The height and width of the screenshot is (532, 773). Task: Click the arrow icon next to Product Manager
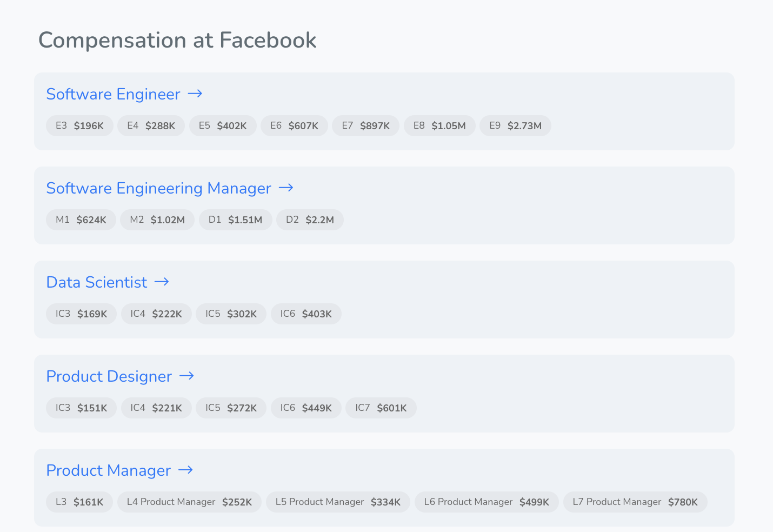coord(185,470)
